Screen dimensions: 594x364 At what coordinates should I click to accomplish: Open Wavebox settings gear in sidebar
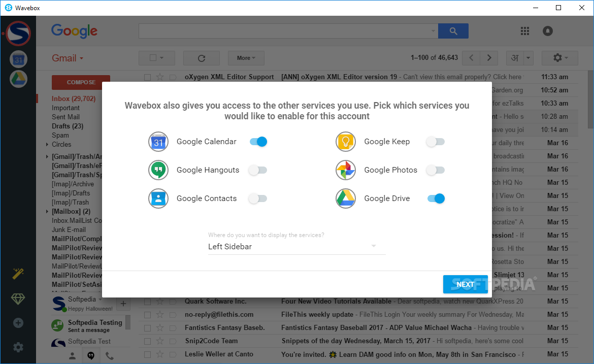tap(18, 347)
